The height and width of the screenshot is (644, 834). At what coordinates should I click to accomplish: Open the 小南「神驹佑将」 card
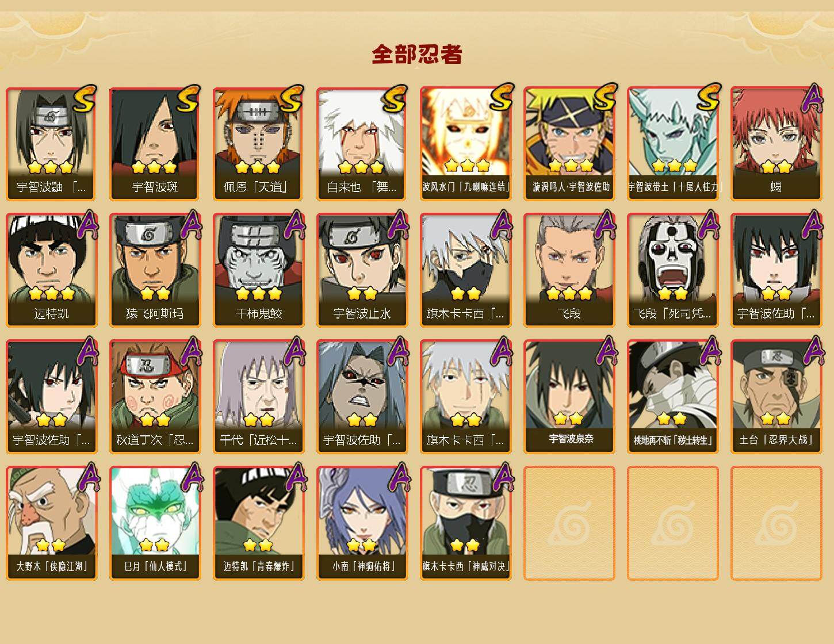pos(362,523)
